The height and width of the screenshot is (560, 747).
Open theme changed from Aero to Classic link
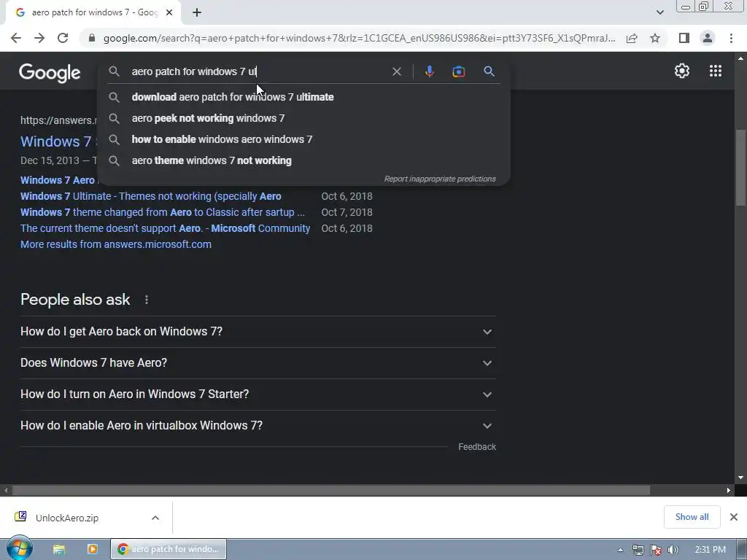point(163,212)
